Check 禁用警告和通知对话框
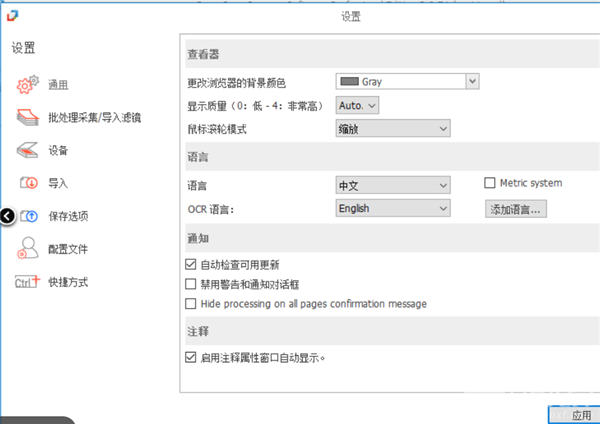 191,284
